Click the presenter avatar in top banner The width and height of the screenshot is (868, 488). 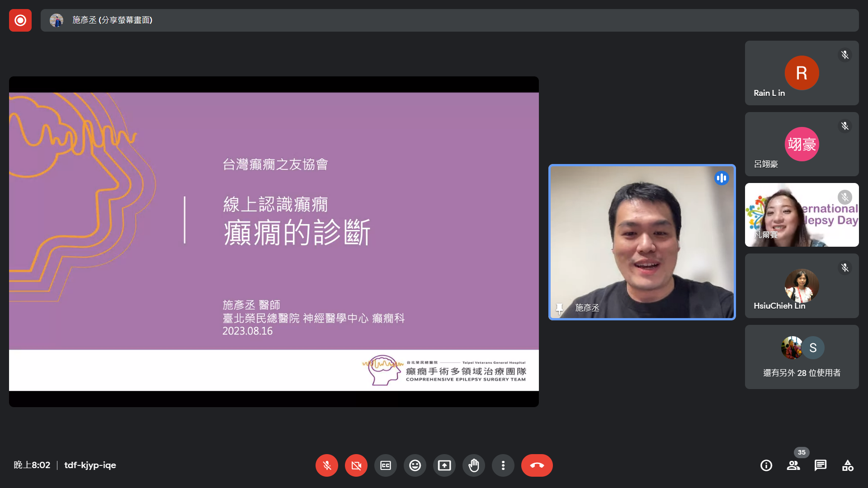57,20
